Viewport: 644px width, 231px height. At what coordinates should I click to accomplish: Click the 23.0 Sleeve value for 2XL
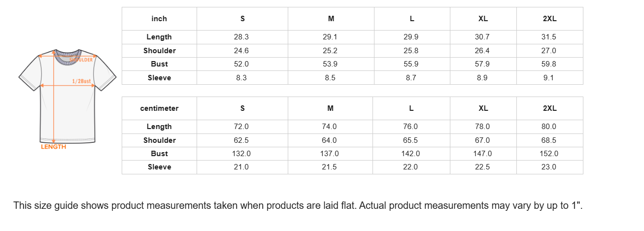[x=548, y=167]
